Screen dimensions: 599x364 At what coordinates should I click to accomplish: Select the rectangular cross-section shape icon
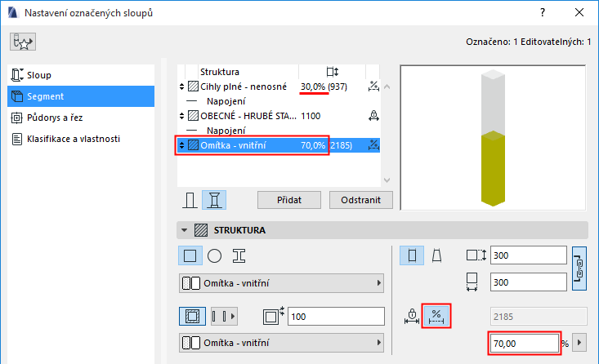pos(190,255)
